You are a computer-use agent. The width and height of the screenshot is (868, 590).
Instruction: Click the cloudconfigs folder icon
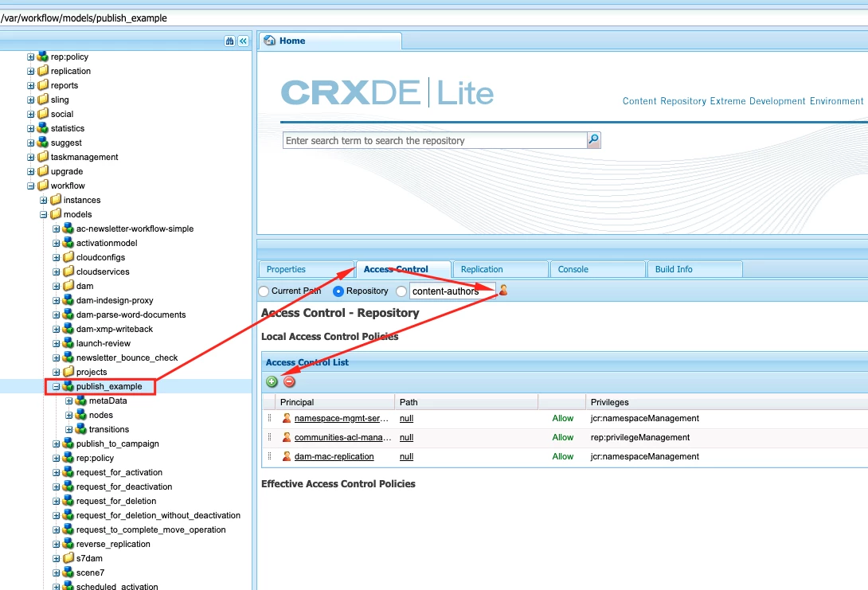[68, 257]
